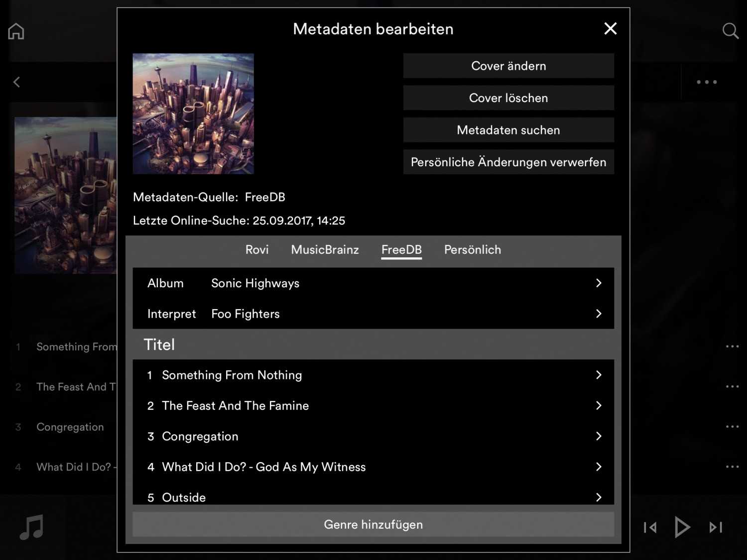
Task: Go back using the left arrow
Action: (16, 82)
